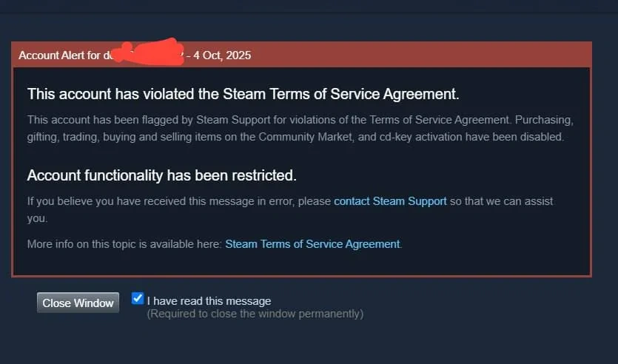Click the '4 Oct, 2025' date in header

225,55
